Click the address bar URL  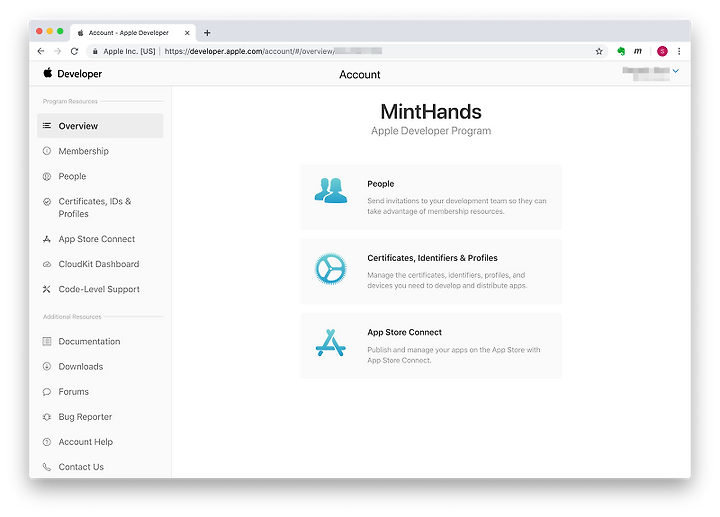(x=273, y=51)
